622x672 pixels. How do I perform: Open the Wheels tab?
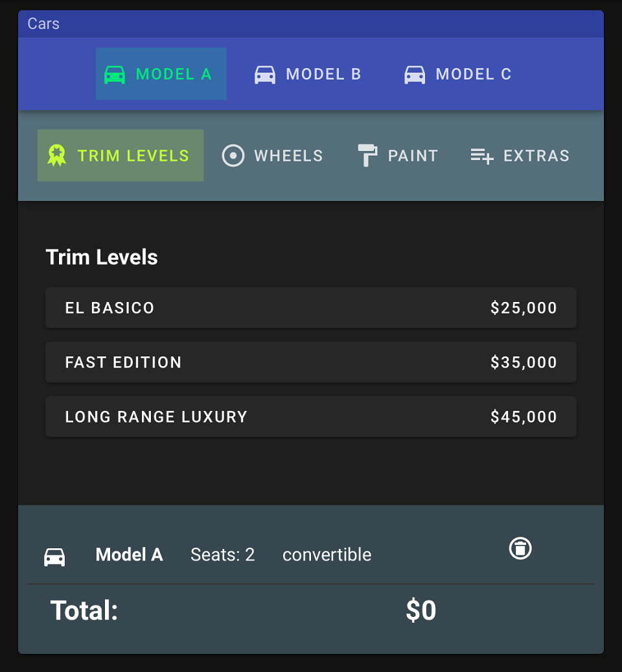(x=272, y=156)
